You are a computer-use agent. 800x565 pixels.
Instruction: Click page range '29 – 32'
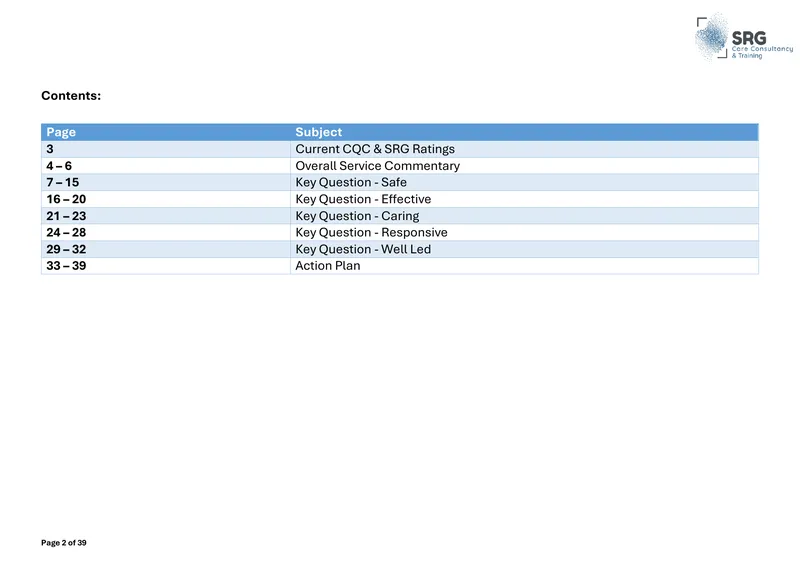point(66,249)
